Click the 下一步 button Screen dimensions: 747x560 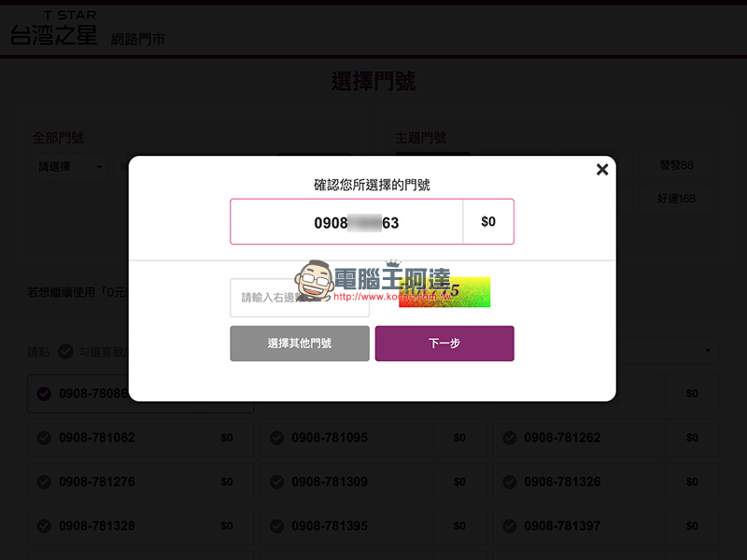[x=444, y=343]
